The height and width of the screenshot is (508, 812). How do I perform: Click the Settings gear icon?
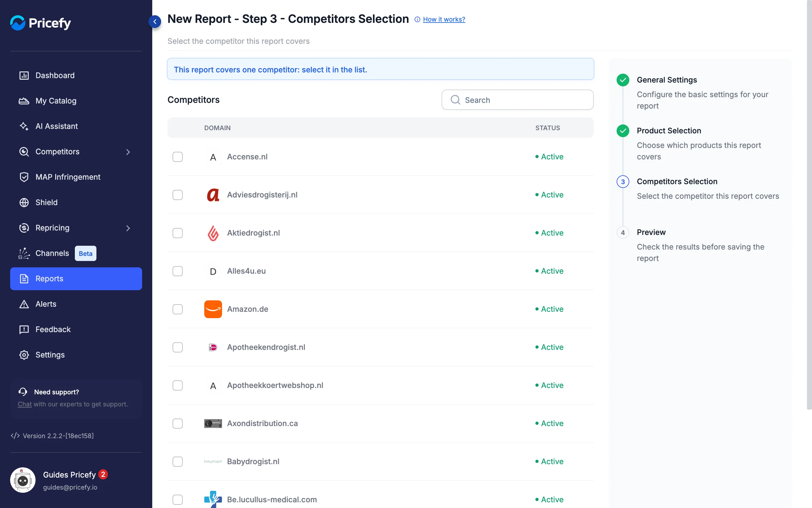[24, 355]
